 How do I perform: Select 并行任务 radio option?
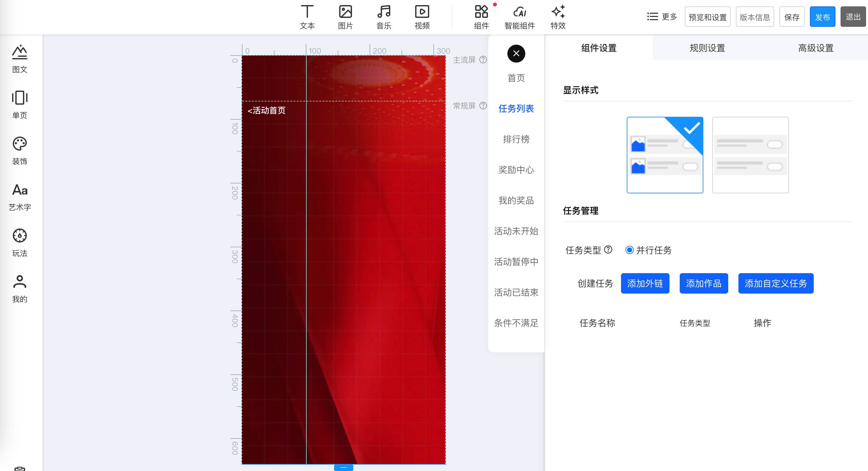[629, 250]
